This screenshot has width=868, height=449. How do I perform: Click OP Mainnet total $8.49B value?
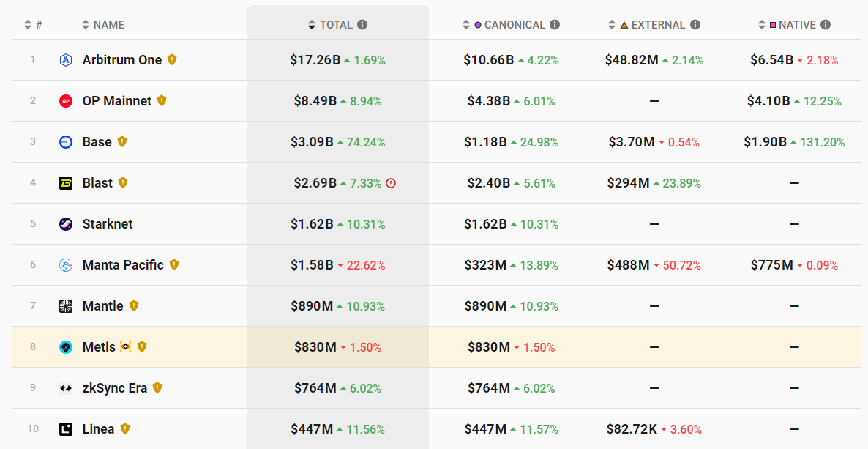[315, 101]
